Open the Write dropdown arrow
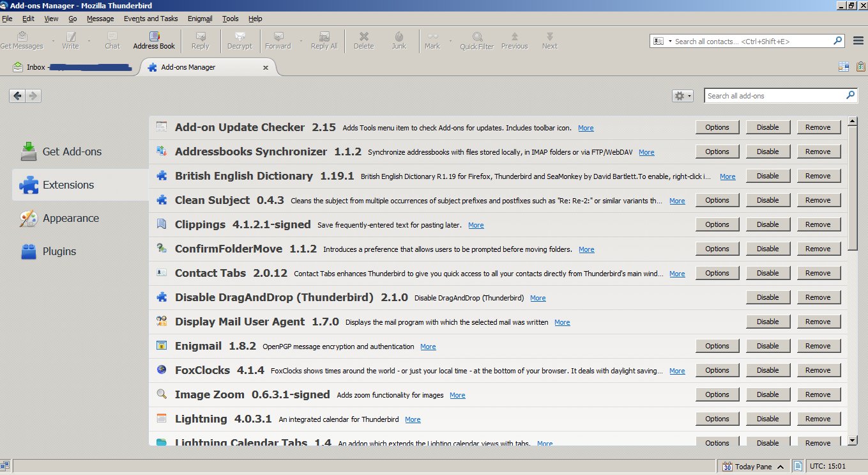The image size is (868, 475). 89,41
